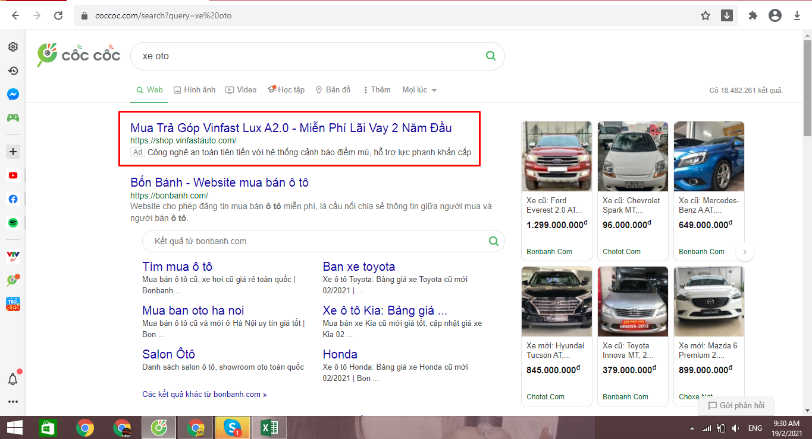Click the Chevrolet Spark car thumbnail
Screen dimensions: 812x439
point(633,156)
